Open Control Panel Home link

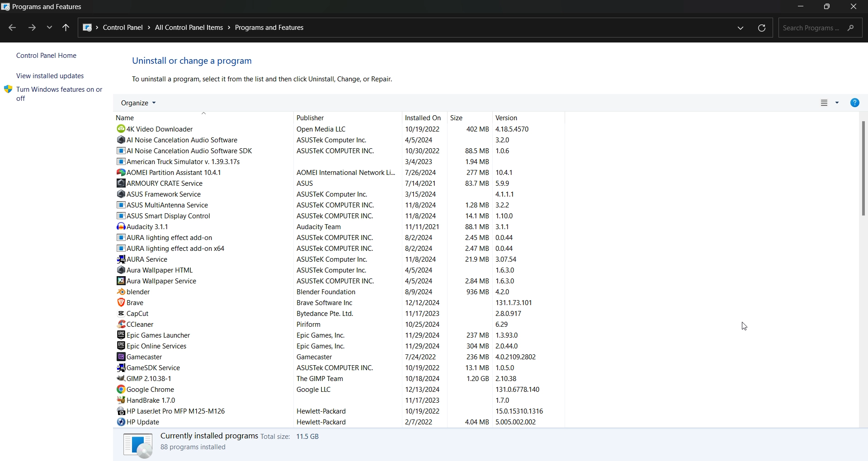pos(47,56)
